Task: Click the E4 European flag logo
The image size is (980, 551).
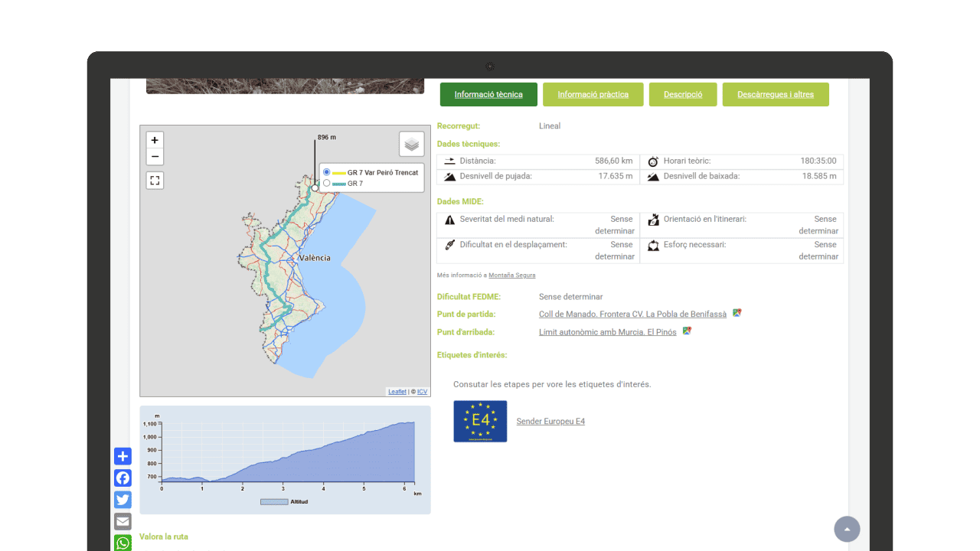Action: (480, 421)
